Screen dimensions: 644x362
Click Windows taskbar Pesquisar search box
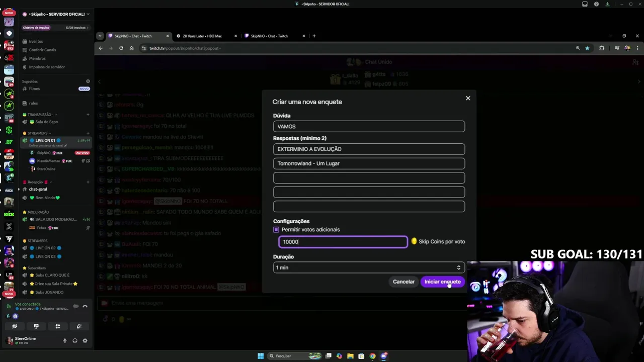coord(294,356)
